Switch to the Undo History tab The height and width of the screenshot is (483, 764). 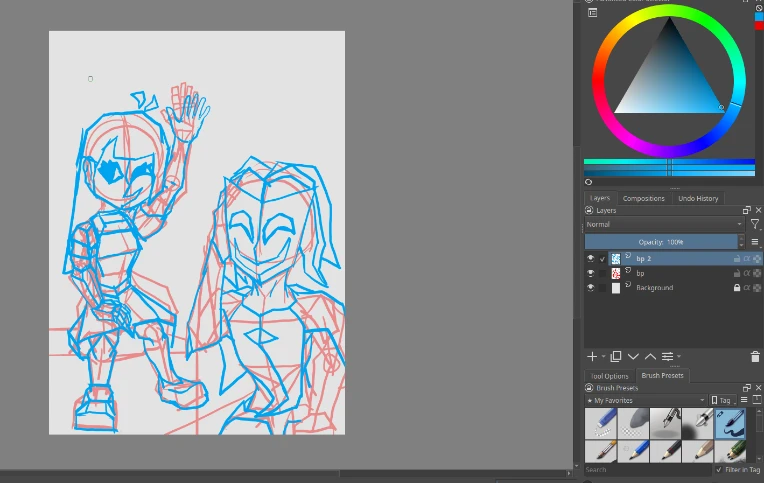coord(698,199)
